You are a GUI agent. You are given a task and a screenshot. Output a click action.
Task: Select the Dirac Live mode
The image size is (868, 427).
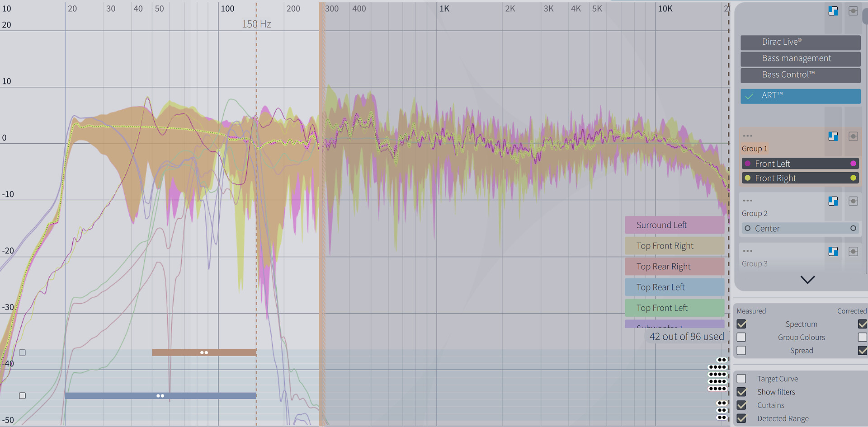[x=800, y=42]
